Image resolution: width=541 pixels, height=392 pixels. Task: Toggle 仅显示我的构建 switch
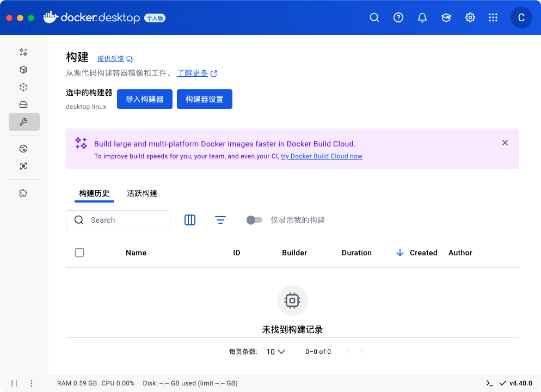254,220
